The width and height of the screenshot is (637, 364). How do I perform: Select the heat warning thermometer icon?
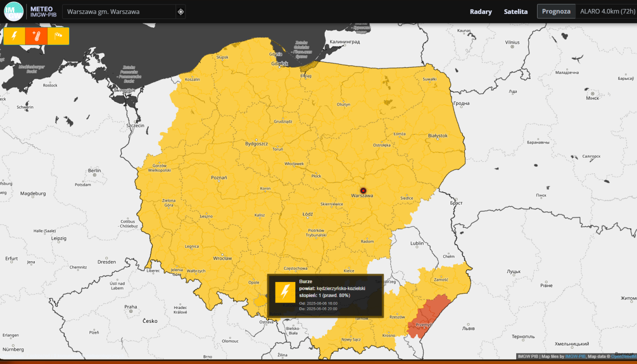coord(36,36)
